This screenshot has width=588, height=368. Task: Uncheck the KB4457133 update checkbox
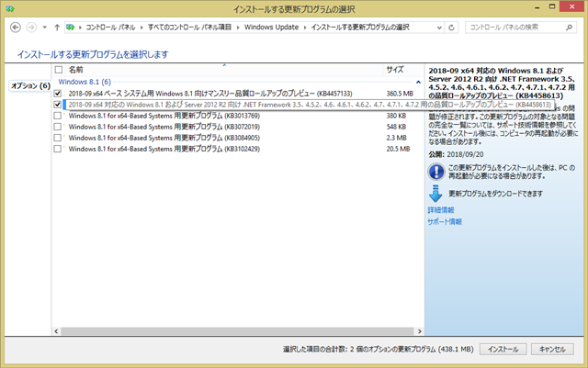point(57,94)
